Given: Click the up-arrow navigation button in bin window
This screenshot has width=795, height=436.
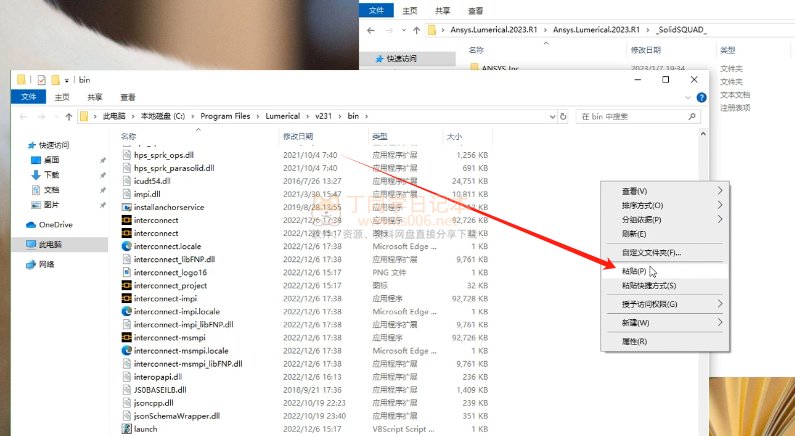Looking at the screenshot, I should (x=66, y=116).
